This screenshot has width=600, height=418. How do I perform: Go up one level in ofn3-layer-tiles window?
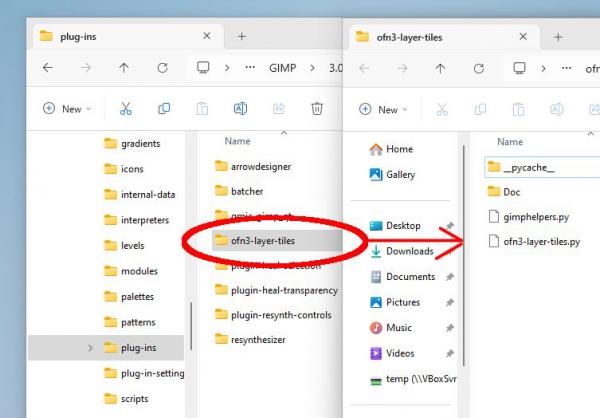click(440, 69)
